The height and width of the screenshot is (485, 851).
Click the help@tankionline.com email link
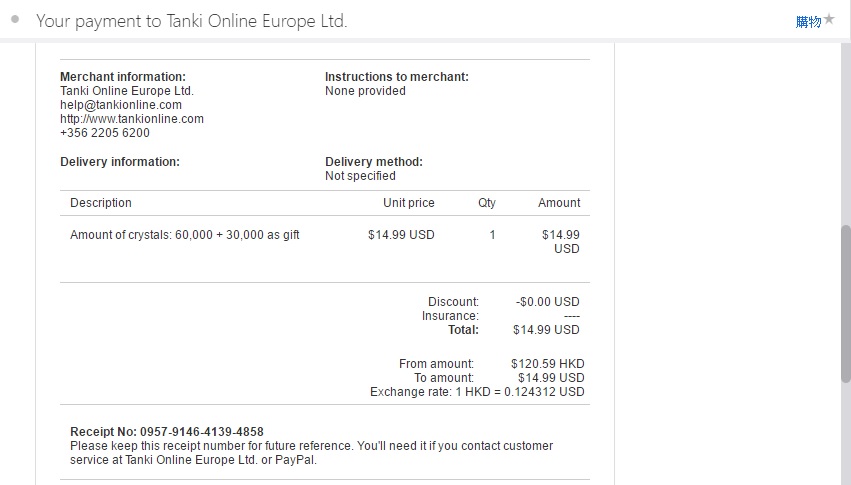pyautogui.click(x=121, y=105)
